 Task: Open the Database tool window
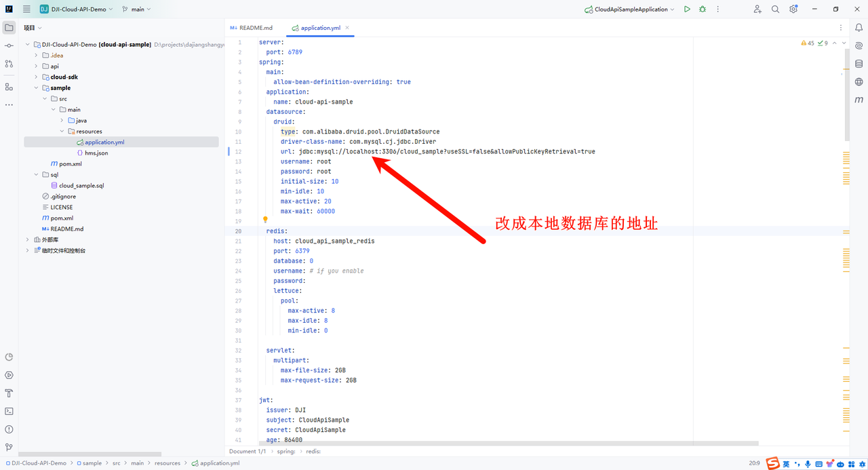tap(859, 64)
